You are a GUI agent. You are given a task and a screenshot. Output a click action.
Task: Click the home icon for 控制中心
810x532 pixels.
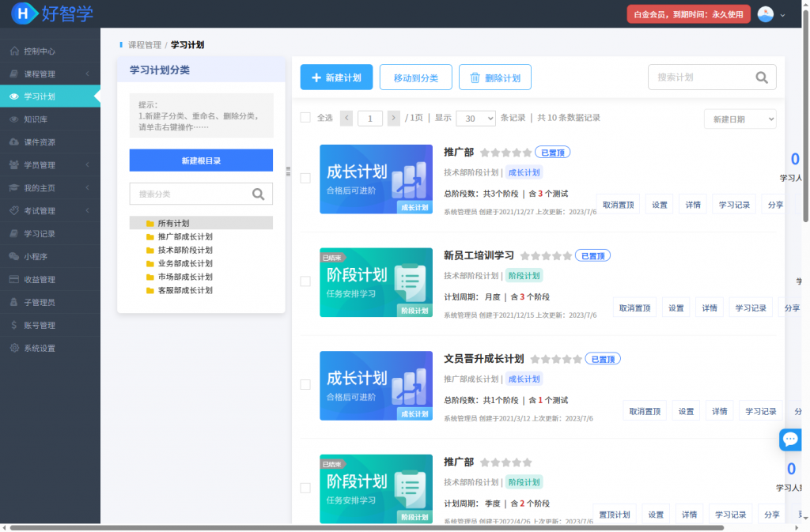click(x=14, y=51)
